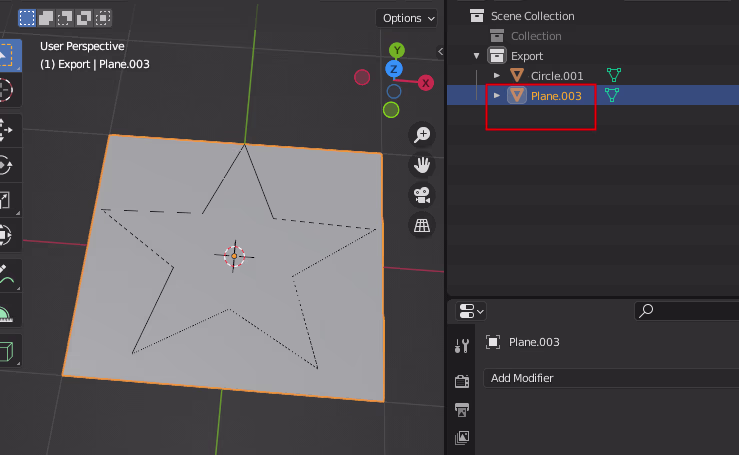Toggle the camera view icon
Image resolution: width=739 pixels, height=455 pixels.
(x=422, y=195)
